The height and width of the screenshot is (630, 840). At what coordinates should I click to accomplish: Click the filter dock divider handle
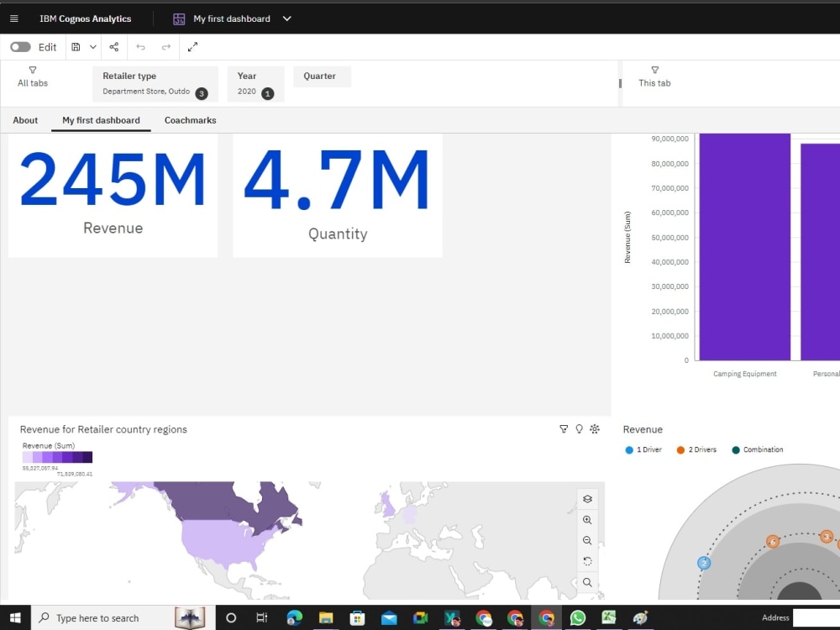620,83
